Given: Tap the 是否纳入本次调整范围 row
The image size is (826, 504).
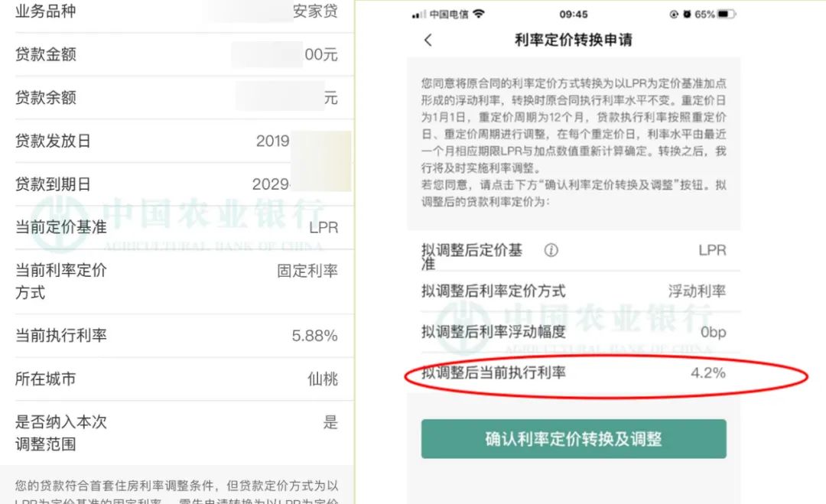Looking at the screenshot, I should point(176,433).
